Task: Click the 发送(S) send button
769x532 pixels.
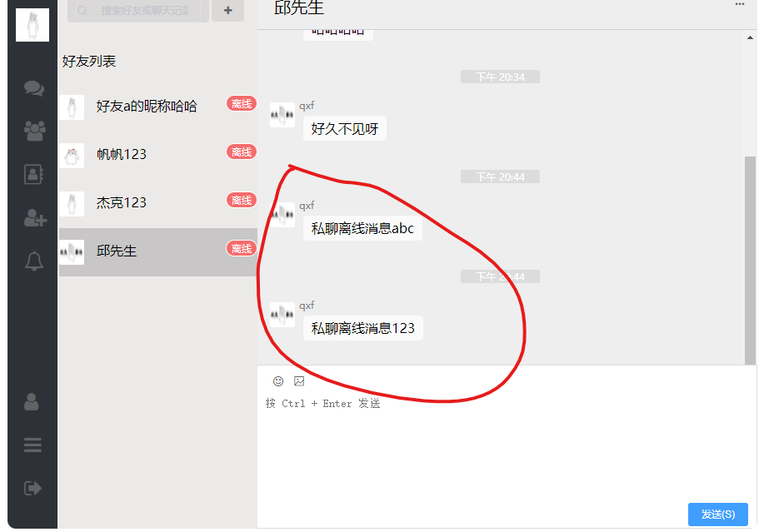Action: (x=718, y=515)
